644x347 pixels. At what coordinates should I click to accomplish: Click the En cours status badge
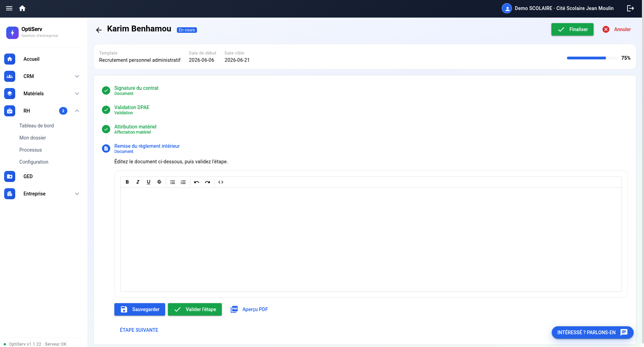point(187,30)
